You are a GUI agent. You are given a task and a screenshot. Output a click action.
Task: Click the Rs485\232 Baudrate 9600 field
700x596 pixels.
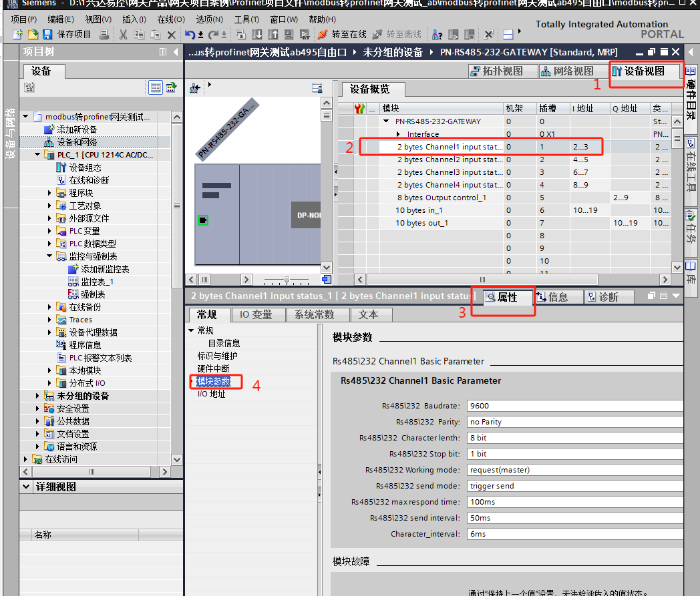tap(575, 406)
